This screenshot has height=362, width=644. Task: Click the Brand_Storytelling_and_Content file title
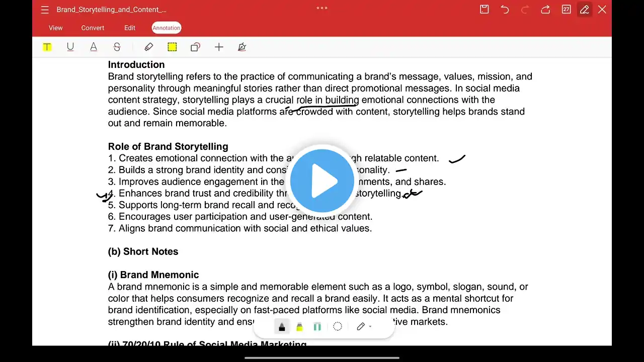coord(111,10)
